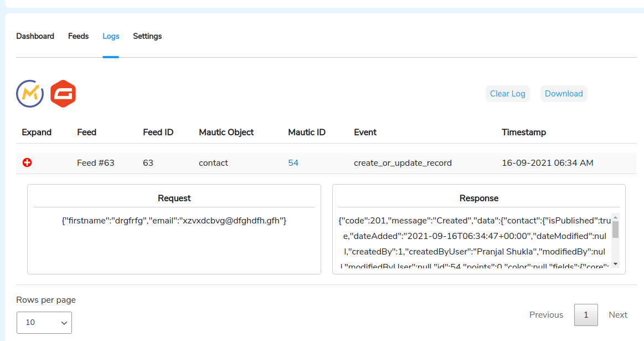The height and width of the screenshot is (341, 644).
Task: Expand the Feed #63 log row
Action: 27,162
